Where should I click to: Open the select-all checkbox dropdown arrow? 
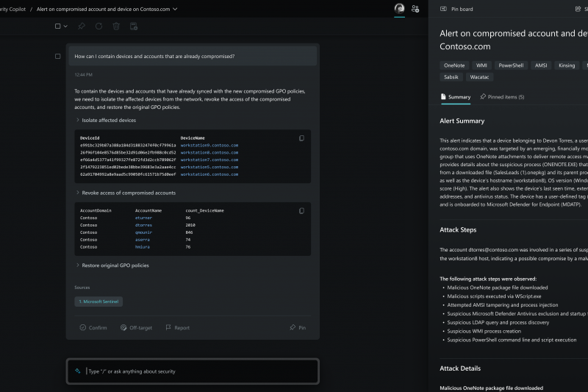(x=65, y=26)
